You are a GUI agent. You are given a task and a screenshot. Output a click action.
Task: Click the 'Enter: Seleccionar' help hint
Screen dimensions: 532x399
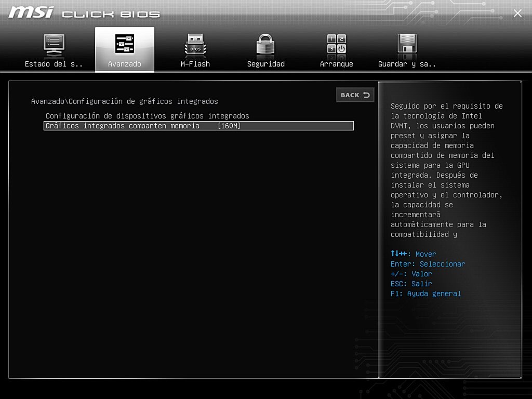pyautogui.click(x=428, y=264)
